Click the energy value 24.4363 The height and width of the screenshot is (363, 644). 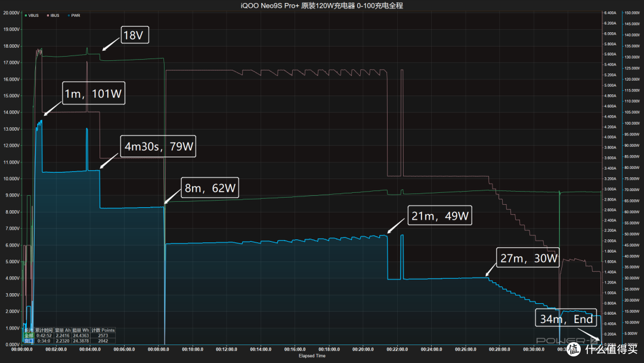coord(81,336)
